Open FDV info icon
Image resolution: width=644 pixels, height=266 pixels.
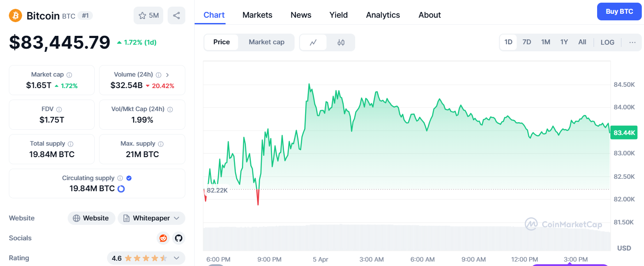pos(59,109)
